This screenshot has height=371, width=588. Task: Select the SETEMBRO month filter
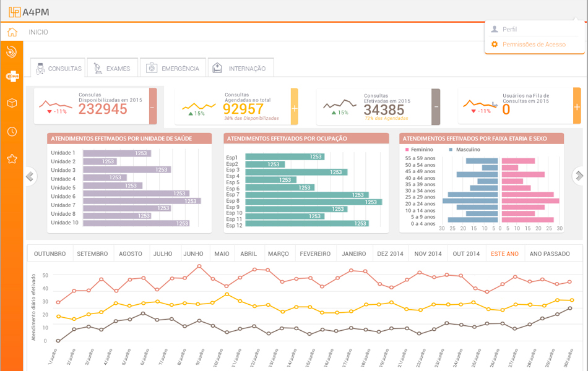click(x=92, y=254)
